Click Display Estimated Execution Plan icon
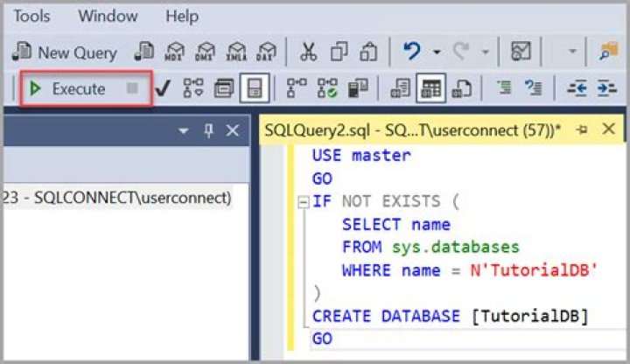The width and height of the screenshot is (630, 364). coord(192,88)
